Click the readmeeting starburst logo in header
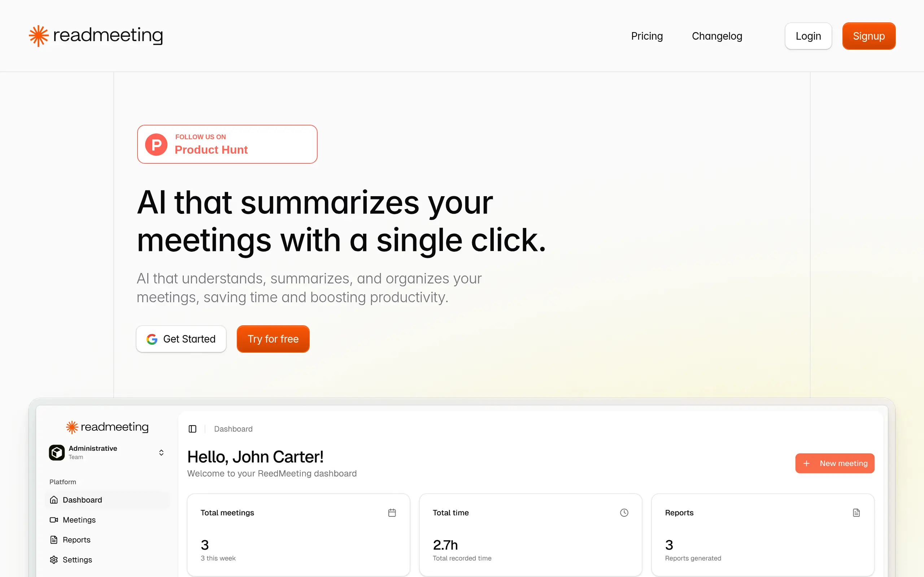The width and height of the screenshot is (924, 577). pyautogui.click(x=39, y=36)
